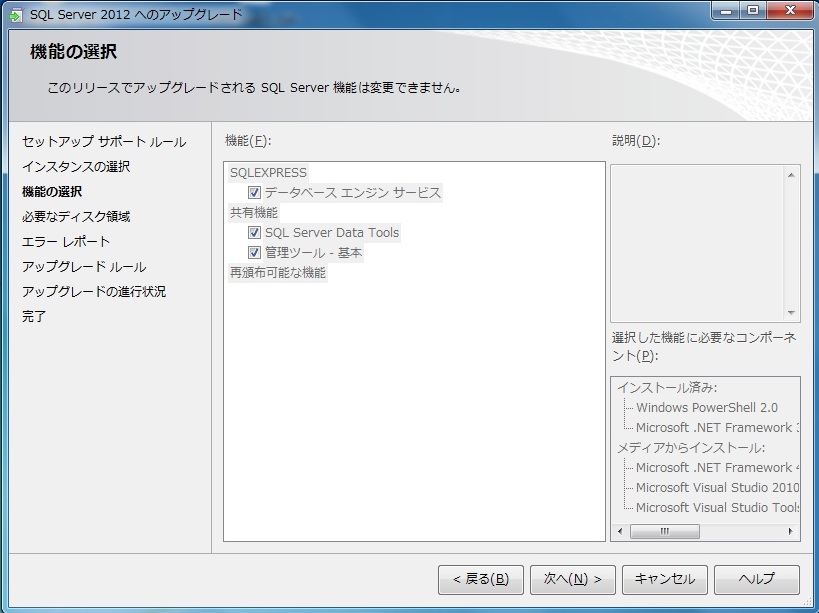Toggle the データベース エンジン サービス checkbox
819x613 pixels.
pyautogui.click(x=255, y=193)
